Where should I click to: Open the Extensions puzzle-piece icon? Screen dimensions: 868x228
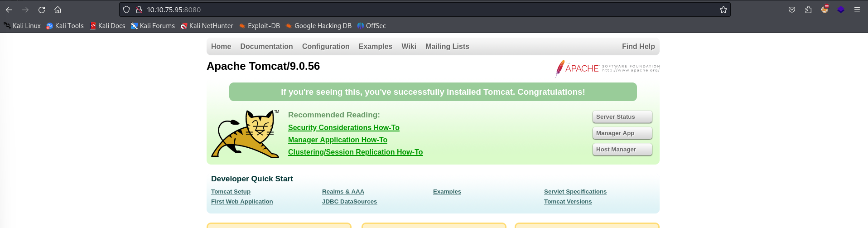tap(808, 10)
